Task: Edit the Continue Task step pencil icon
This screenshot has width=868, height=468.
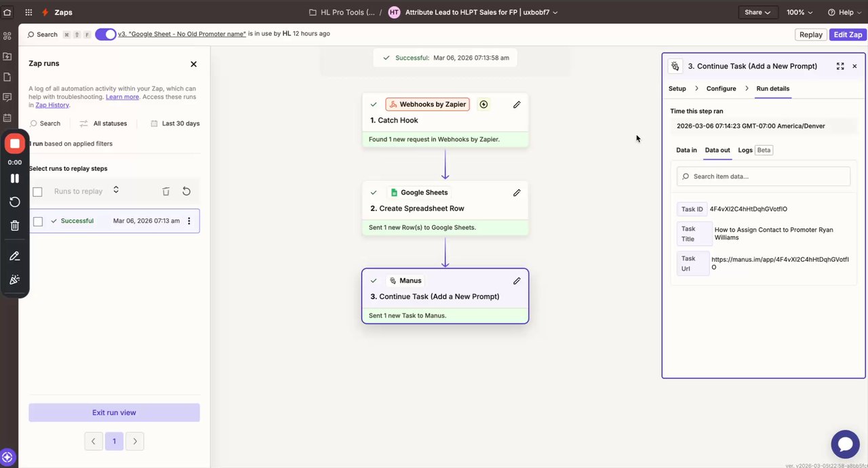Action: tap(517, 281)
